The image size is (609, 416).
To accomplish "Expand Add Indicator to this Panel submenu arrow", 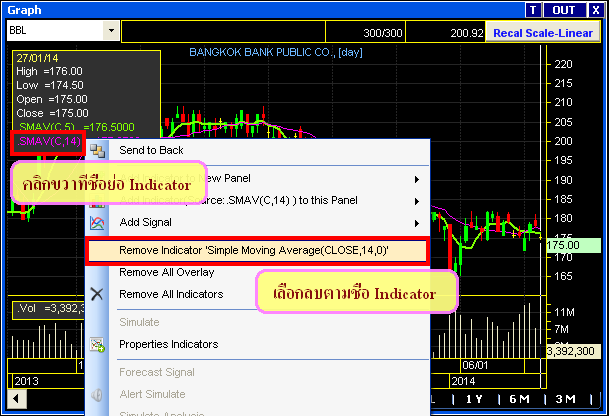I will pyautogui.click(x=417, y=201).
